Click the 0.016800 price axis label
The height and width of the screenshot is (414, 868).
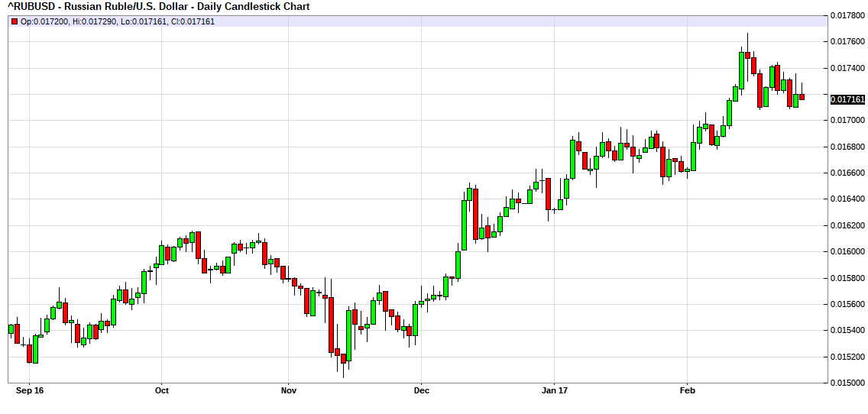pos(848,147)
